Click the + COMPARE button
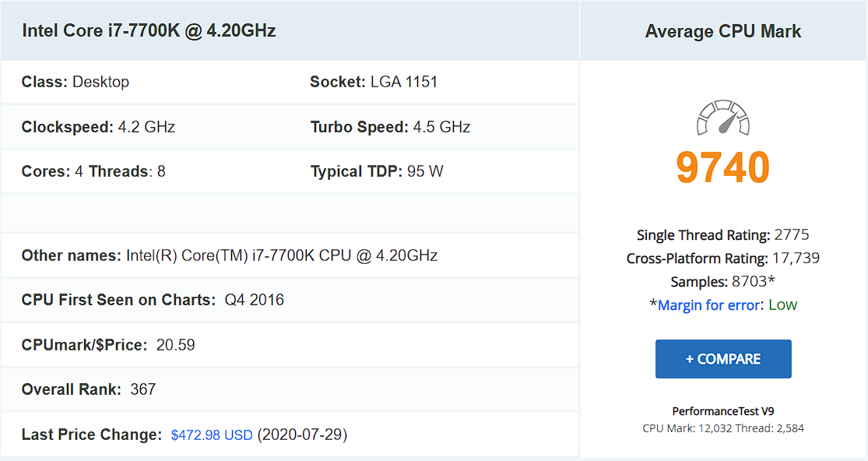 coord(723,359)
